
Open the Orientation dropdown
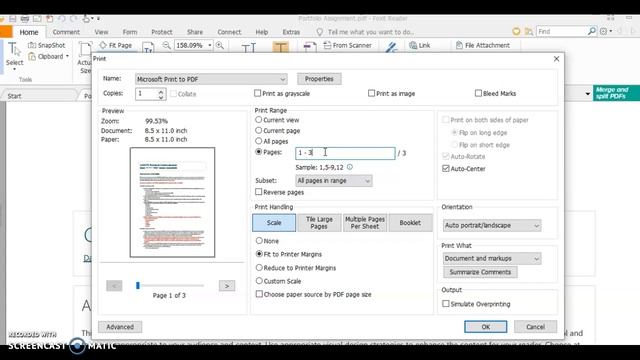pos(492,225)
